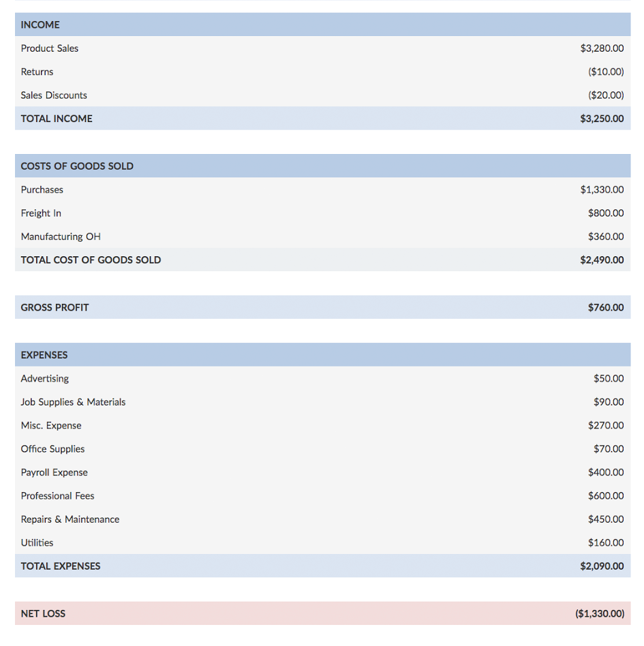Click the Professional Fees amount $600.00
This screenshot has height=646, width=644.
(606, 496)
